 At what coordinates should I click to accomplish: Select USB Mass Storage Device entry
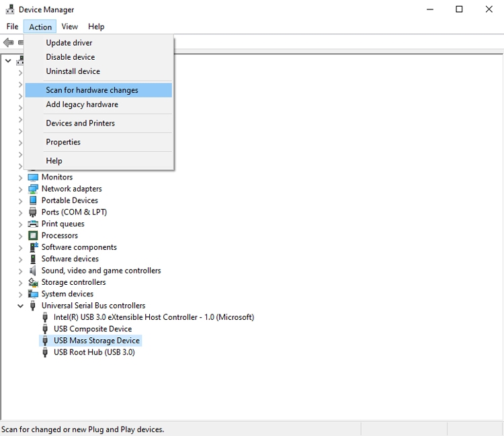click(x=96, y=341)
